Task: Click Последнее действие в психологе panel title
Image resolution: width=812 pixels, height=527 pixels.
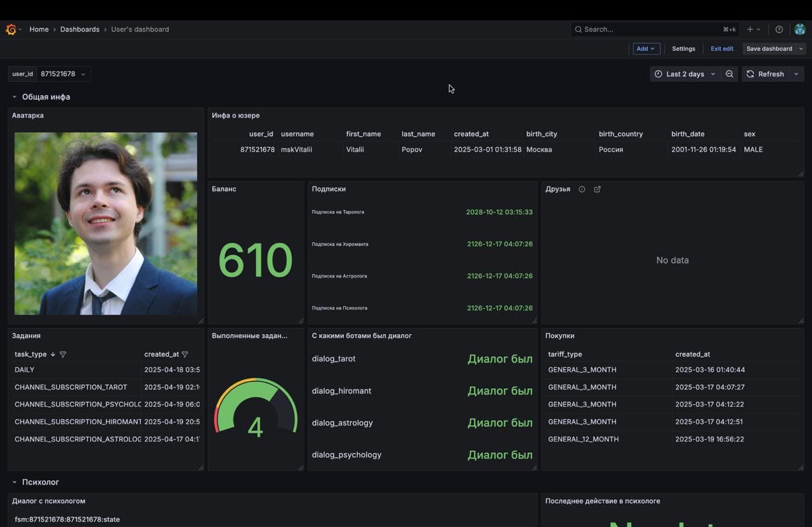Action: (x=603, y=501)
